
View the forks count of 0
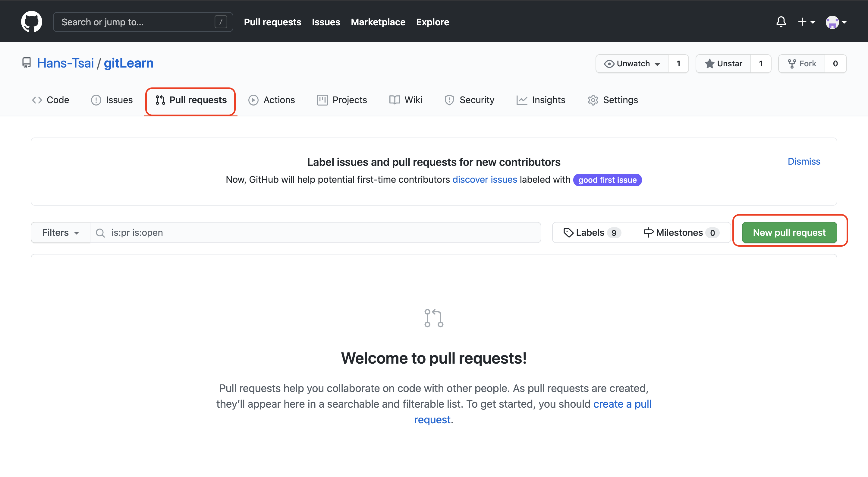(835, 63)
